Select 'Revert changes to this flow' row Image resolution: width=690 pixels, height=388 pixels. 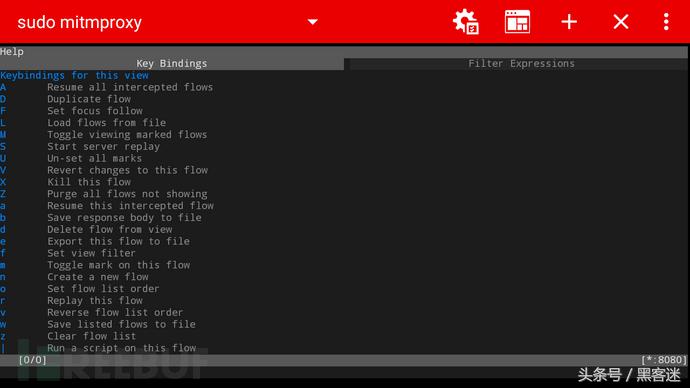click(x=104, y=170)
